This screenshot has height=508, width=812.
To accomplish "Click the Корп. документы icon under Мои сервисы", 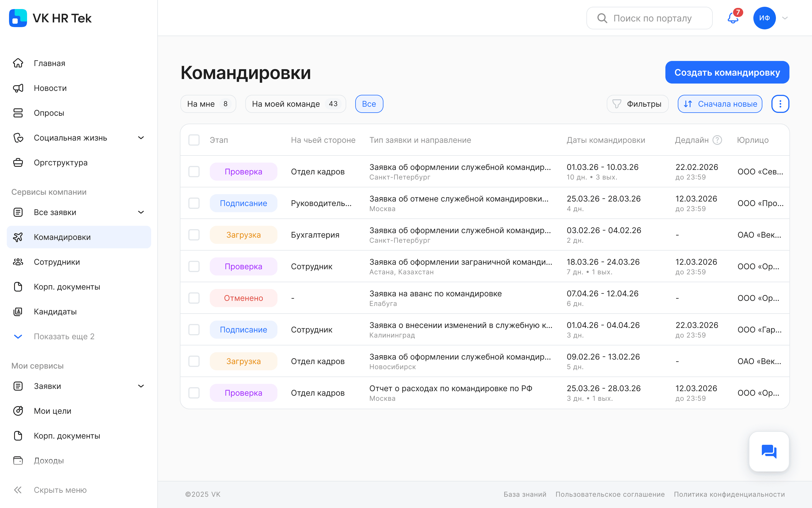I will click(x=18, y=436).
